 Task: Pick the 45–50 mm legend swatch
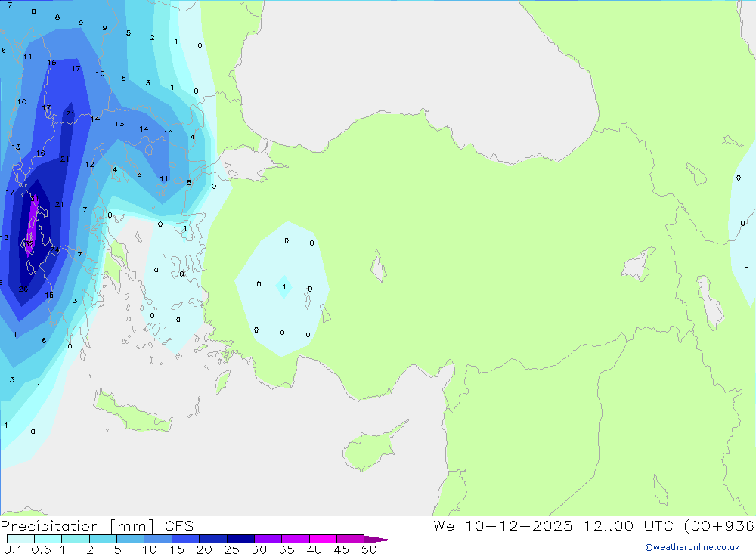[350, 539]
